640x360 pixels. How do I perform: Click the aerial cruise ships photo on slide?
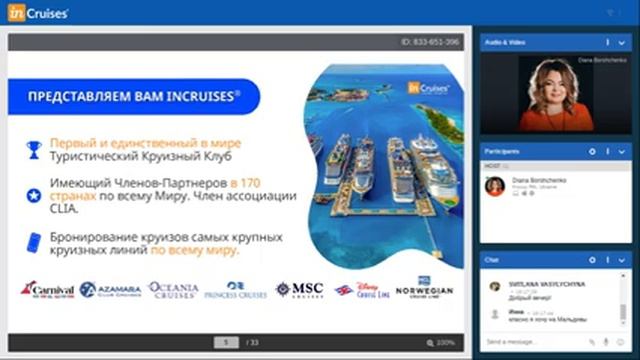(x=384, y=167)
